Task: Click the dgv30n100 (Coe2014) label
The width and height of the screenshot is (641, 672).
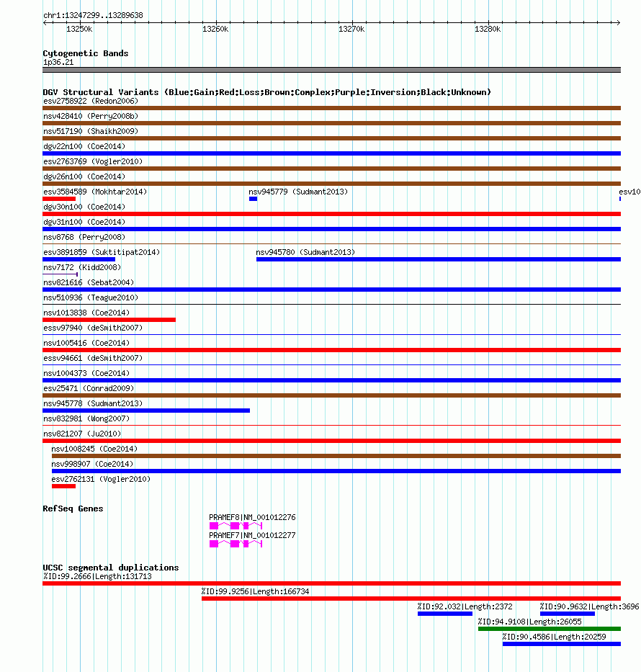Action: pos(84,207)
